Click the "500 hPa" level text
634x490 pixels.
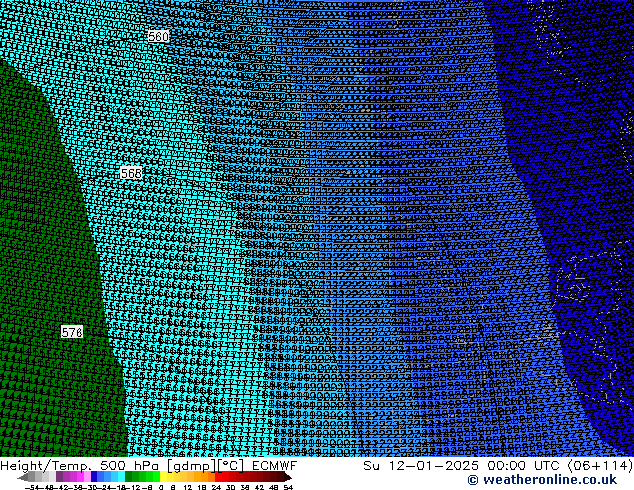pyautogui.click(x=129, y=465)
